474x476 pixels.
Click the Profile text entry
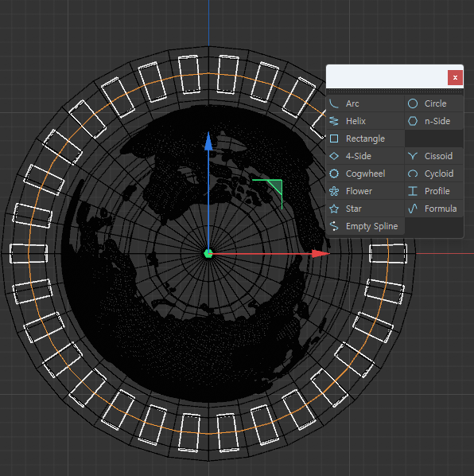[x=437, y=191]
